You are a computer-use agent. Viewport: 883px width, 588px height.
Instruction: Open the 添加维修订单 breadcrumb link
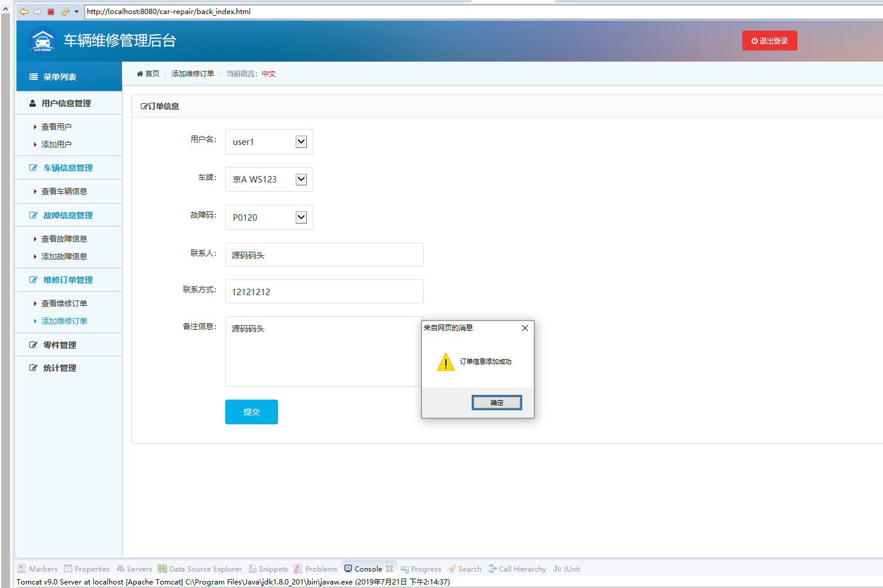193,74
